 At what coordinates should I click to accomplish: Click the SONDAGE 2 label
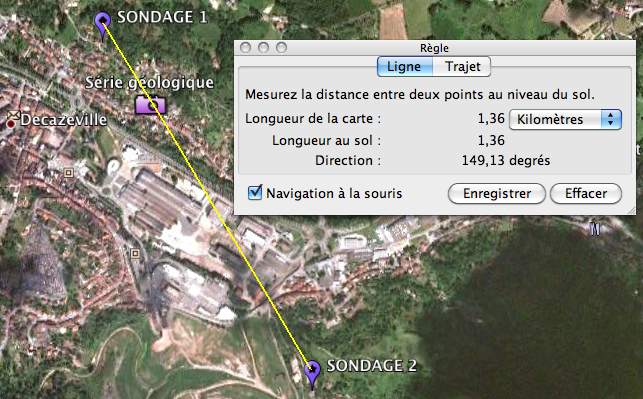[x=372, y=366]
